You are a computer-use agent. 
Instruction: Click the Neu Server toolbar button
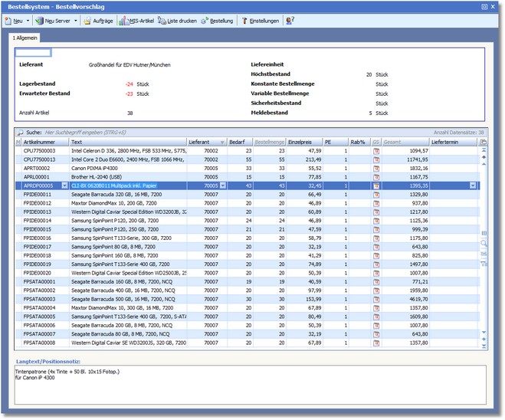pos(54,21)
